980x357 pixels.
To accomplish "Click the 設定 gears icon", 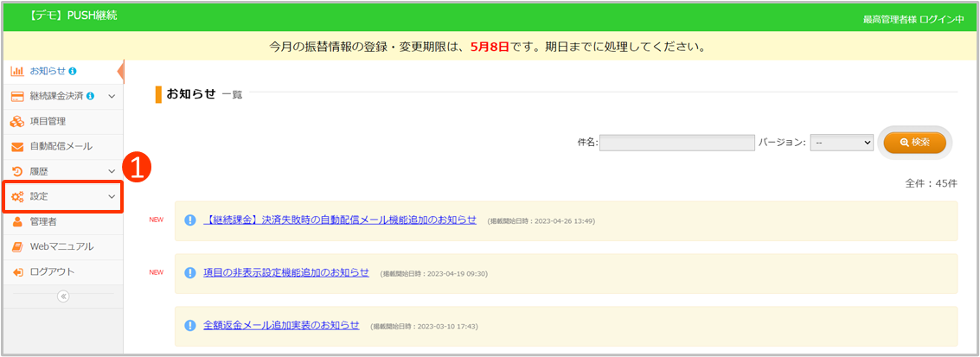I will tap(17, 197).
